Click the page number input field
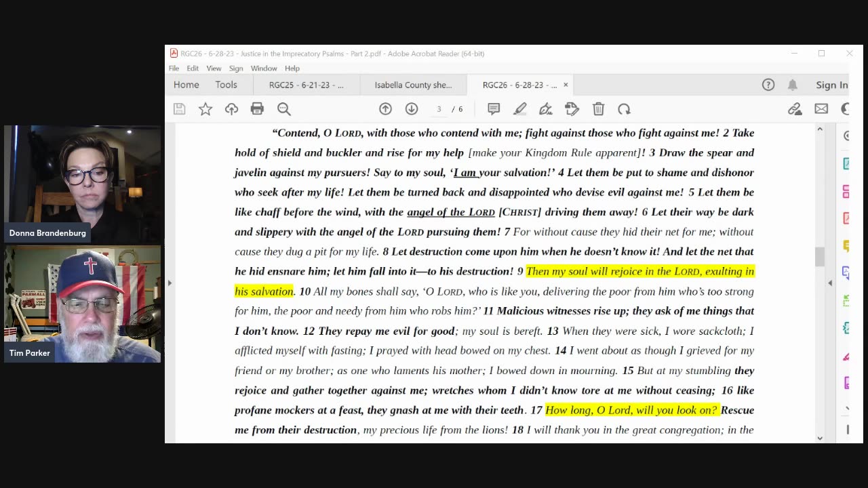The height and width of the screenshot is (488, 868). [439, 109]
